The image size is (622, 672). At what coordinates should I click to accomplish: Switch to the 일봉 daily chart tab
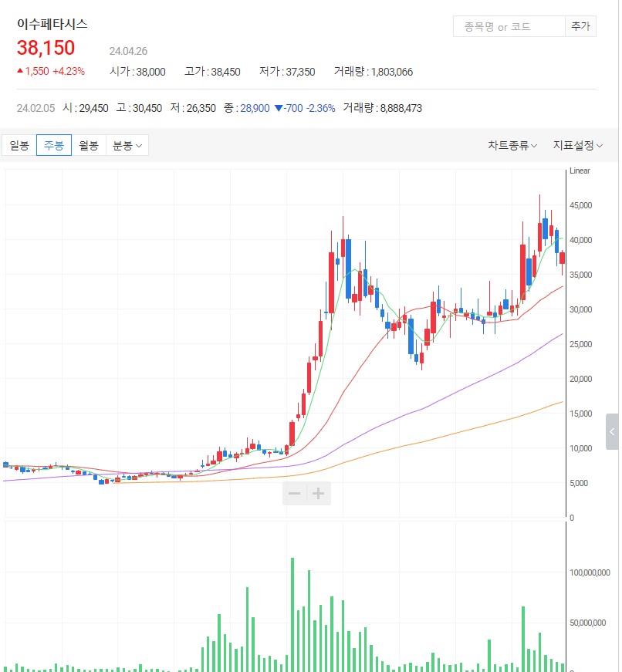(x=19, y=145)
